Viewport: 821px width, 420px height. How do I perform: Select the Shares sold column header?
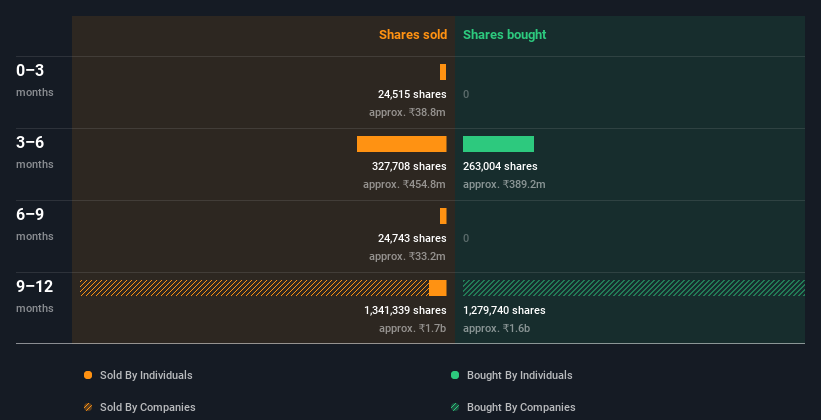[x=413, y=35]
